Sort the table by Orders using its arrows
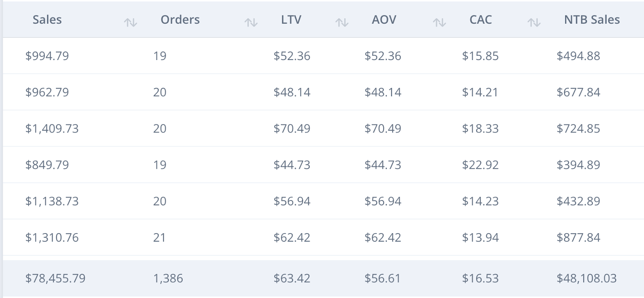 tap(251, 23)
